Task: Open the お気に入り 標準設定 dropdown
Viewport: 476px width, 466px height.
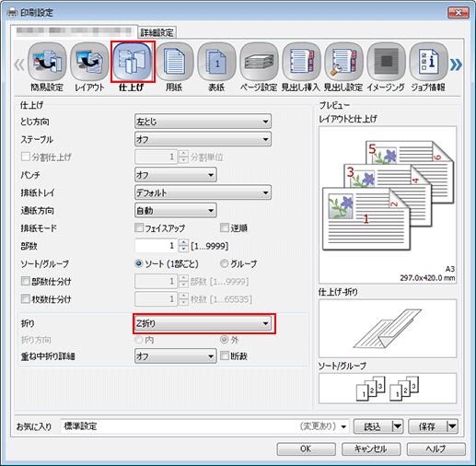Action: tap(204, 426)
